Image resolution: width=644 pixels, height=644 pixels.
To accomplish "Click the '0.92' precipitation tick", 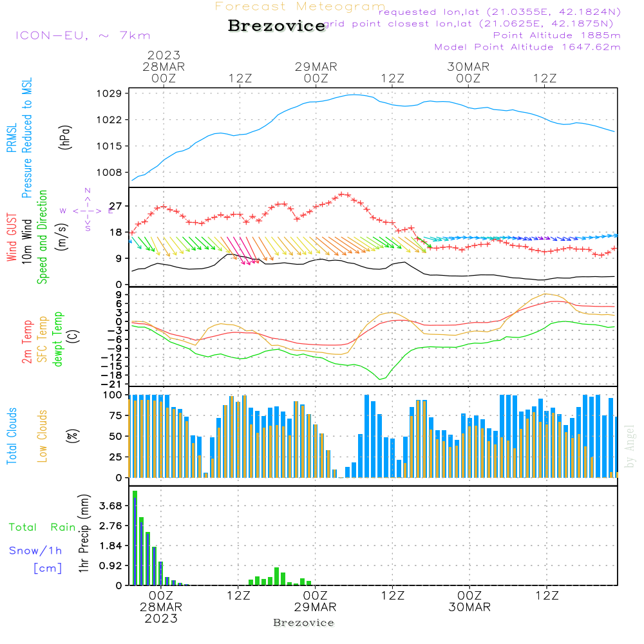I will (111, 566).
